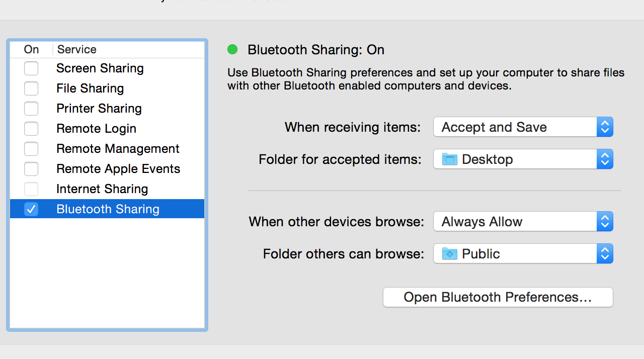The image size is (644, 359).
Task: Toggle the Remote Login checkbox
Action: pyautogui.click(x=31, y=129)
